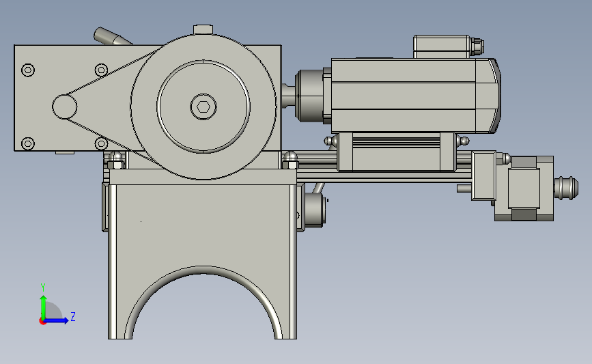Select the bottom-left screw on the housing plate
This screenshot has height=364, width=592.
(28, 143)
